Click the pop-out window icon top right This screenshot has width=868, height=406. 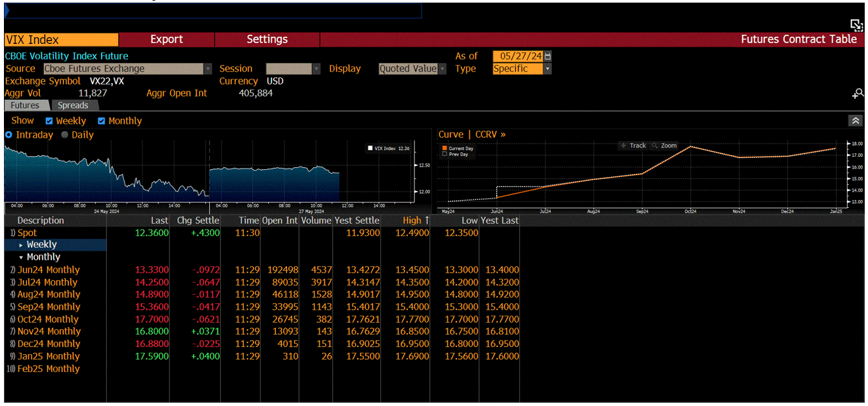click(856, 25)
